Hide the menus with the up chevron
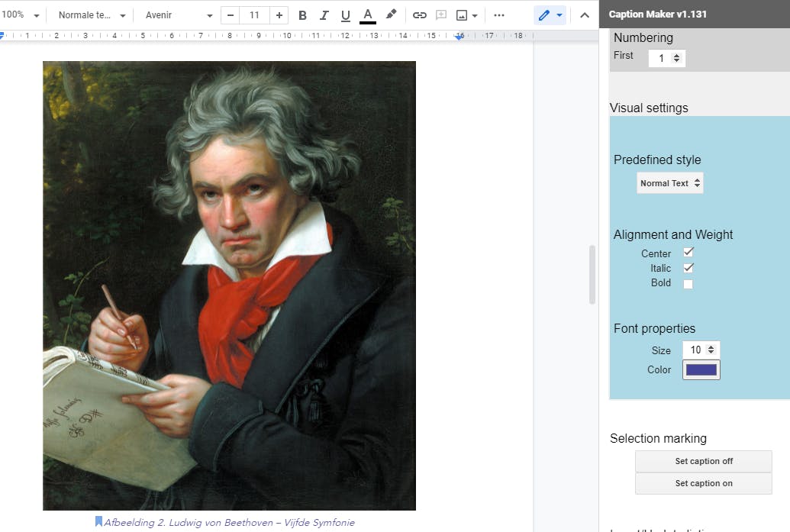 pyautogui.click(x=585, y=15)
